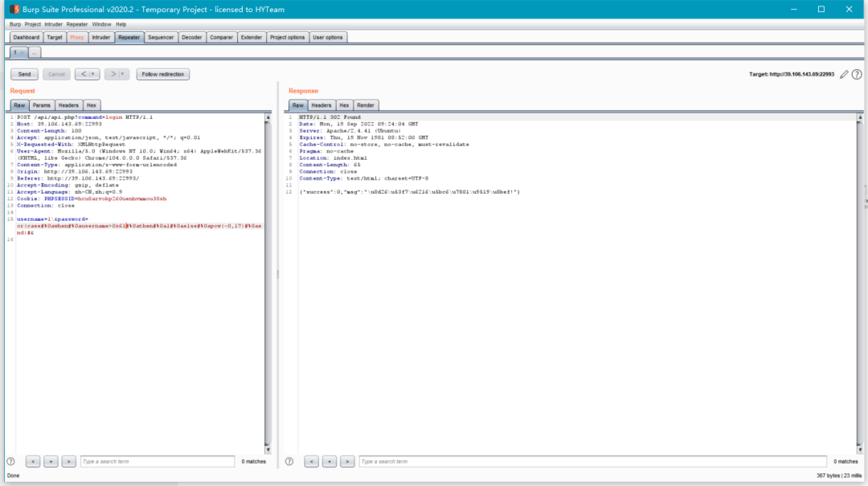The width and height of the screenshot is (868, 486).
Task: Select the response Hex tab
Action: 344,105
